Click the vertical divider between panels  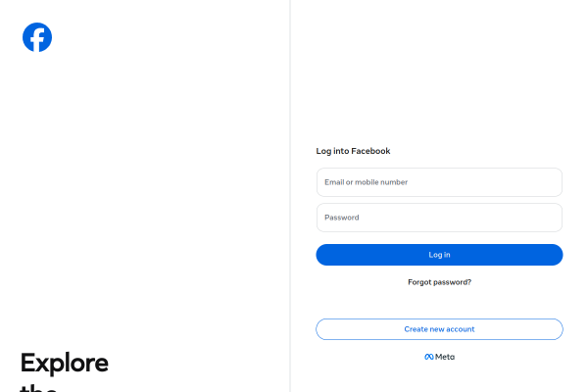coord(290,196)
